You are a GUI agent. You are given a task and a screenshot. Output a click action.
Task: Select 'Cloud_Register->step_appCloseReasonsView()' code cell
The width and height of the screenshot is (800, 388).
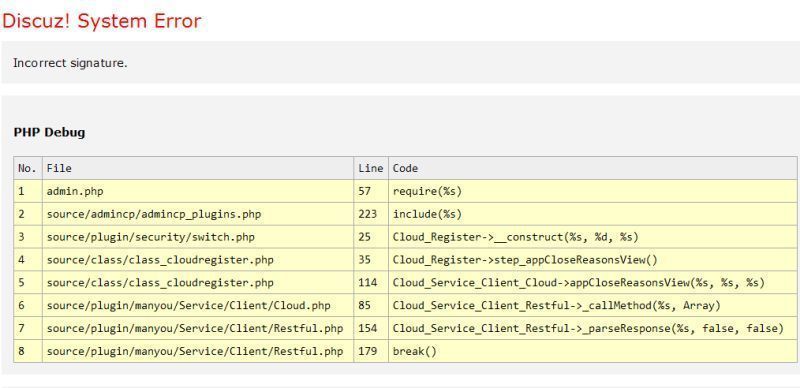click(x=593, y=260)
